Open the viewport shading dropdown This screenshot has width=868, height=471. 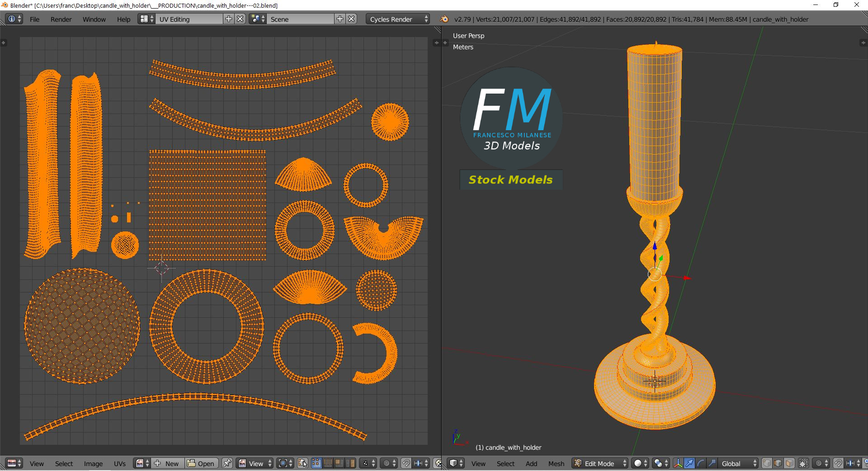tap(640, 463)
